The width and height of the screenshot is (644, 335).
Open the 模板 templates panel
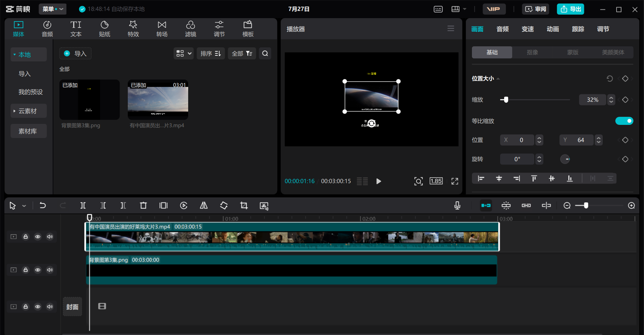pyautogui.click(x=248, y=29)
